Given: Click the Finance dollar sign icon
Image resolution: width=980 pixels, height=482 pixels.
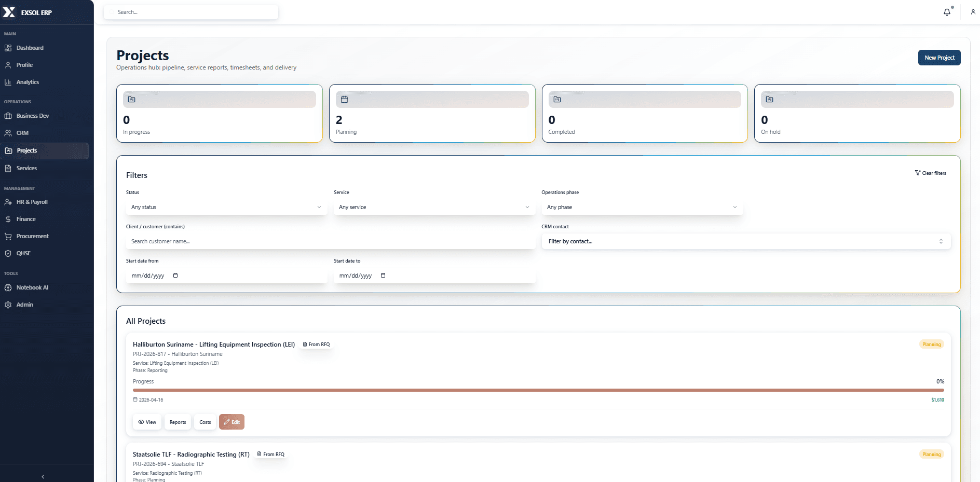Looking at the screenshot, I should [8, 219].
